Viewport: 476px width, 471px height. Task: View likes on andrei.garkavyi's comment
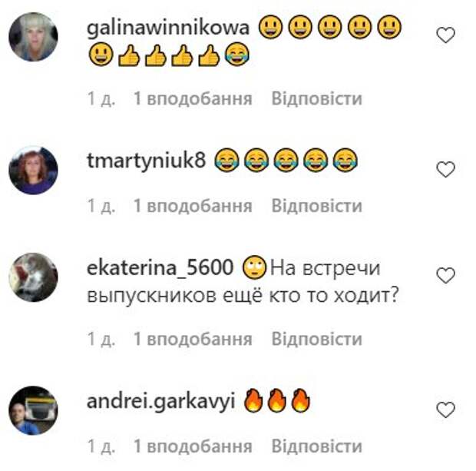(x=193, y=446)
